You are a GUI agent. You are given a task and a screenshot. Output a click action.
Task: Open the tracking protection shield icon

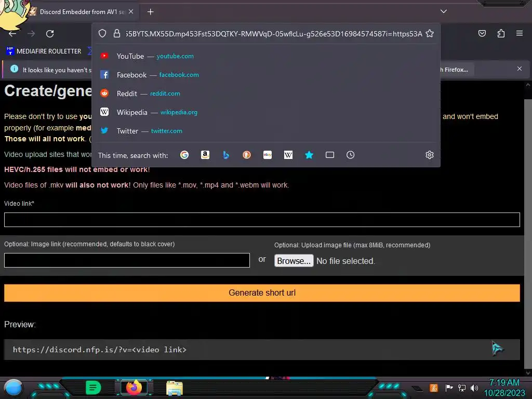pos(102,33)
